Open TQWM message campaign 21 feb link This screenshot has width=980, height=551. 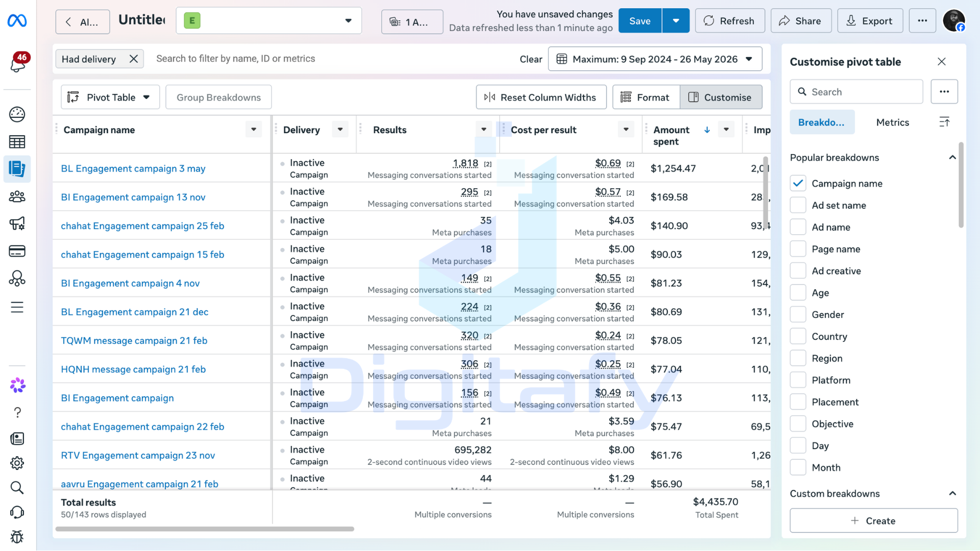tap(134, 340)
